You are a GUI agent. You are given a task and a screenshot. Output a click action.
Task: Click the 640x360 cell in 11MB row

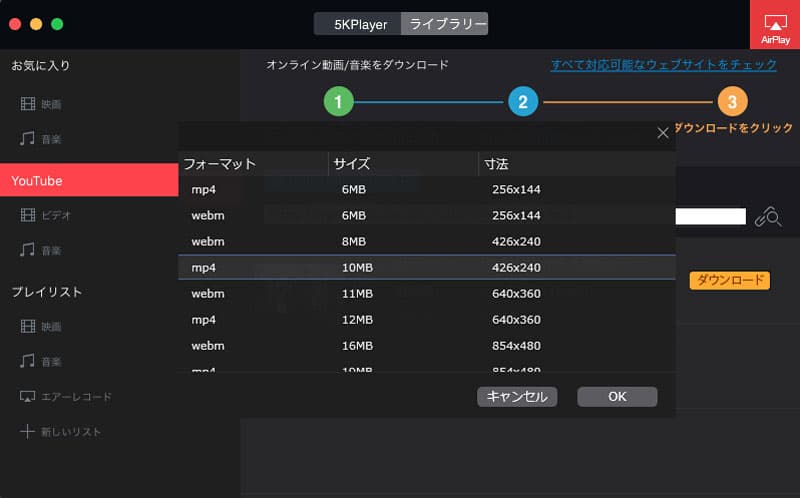[516, 293]
